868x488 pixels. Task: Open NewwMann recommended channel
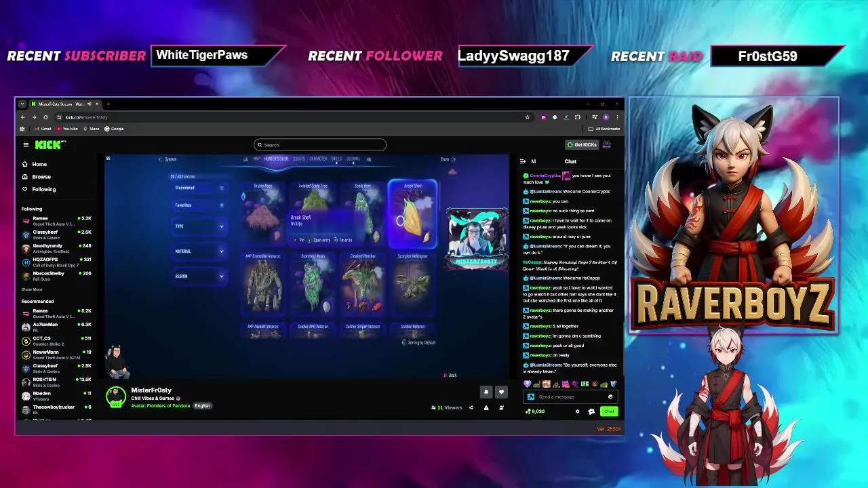(x=57, y=354)
